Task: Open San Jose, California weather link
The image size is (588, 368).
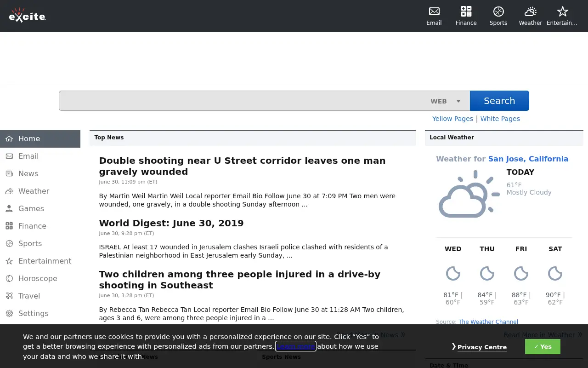Action: (x=528, y=159)
